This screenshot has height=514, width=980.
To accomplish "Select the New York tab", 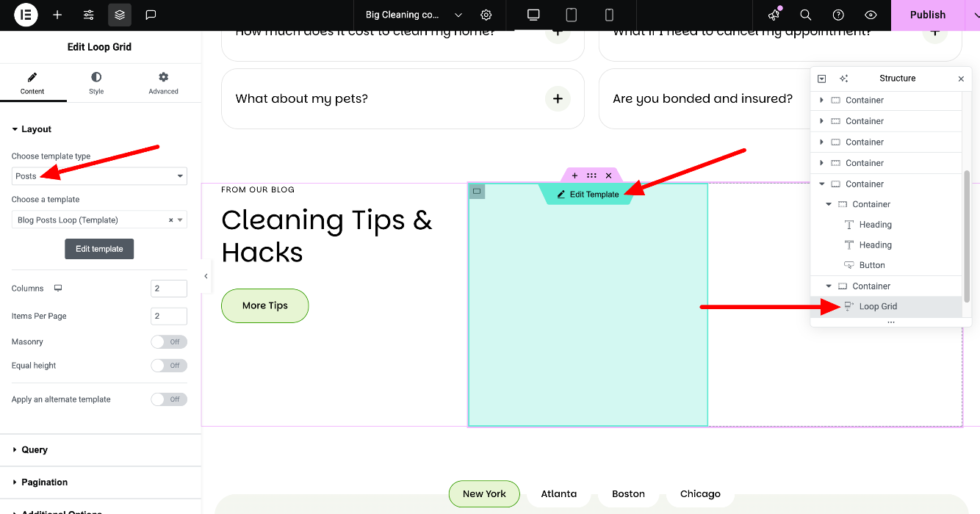I will pos(484,494).
